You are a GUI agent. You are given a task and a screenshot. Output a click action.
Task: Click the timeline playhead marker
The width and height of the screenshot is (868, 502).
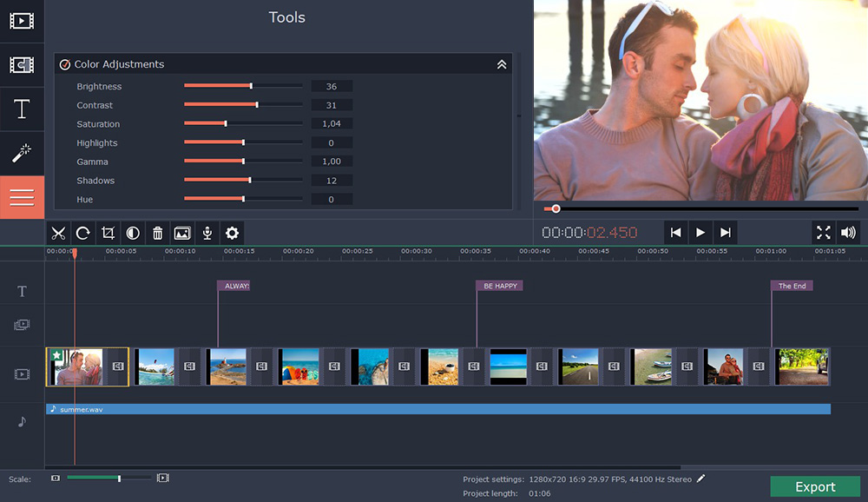(75, 253)
